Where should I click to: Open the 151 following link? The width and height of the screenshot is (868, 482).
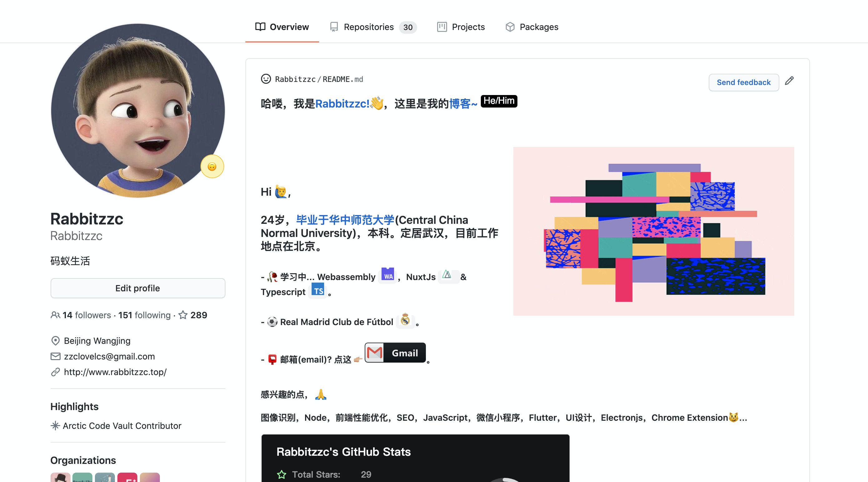click(x=144, y=315)
